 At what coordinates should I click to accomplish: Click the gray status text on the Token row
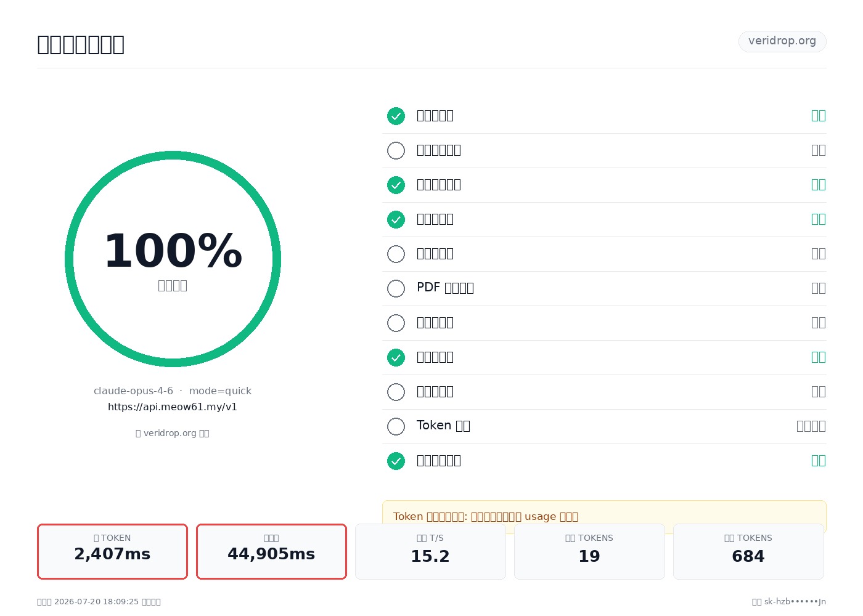pyautogui.click(x=811, y=426)
